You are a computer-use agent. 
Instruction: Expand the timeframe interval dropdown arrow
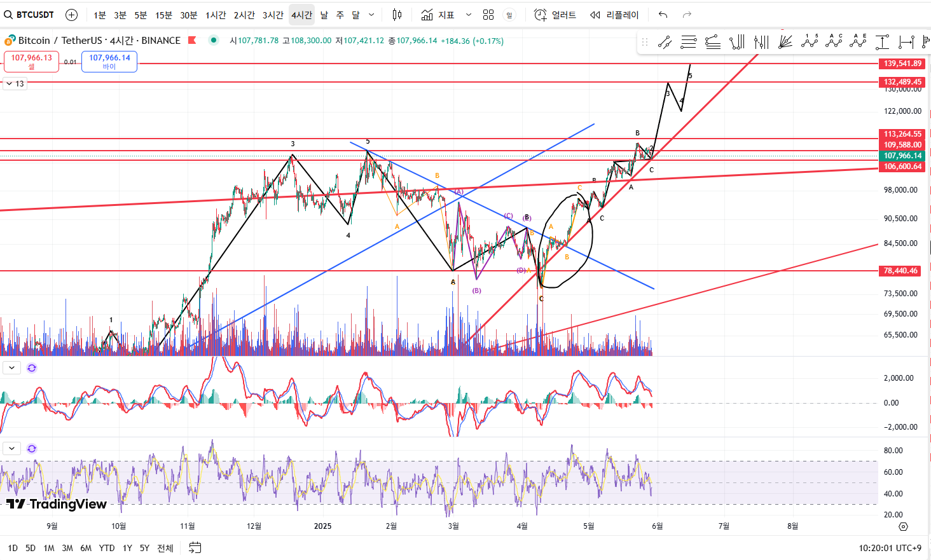click(371, 15)
